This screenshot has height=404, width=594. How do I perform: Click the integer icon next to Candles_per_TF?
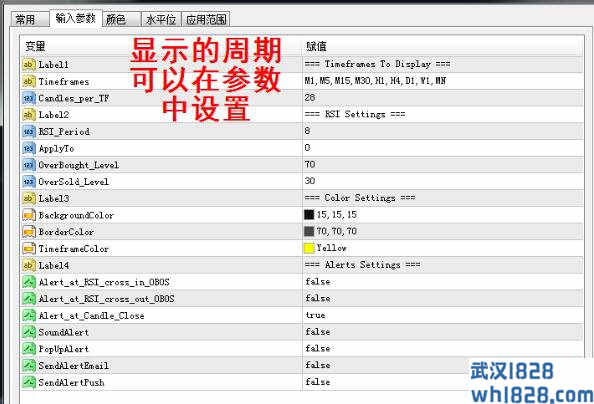click(x=29, y=98)
